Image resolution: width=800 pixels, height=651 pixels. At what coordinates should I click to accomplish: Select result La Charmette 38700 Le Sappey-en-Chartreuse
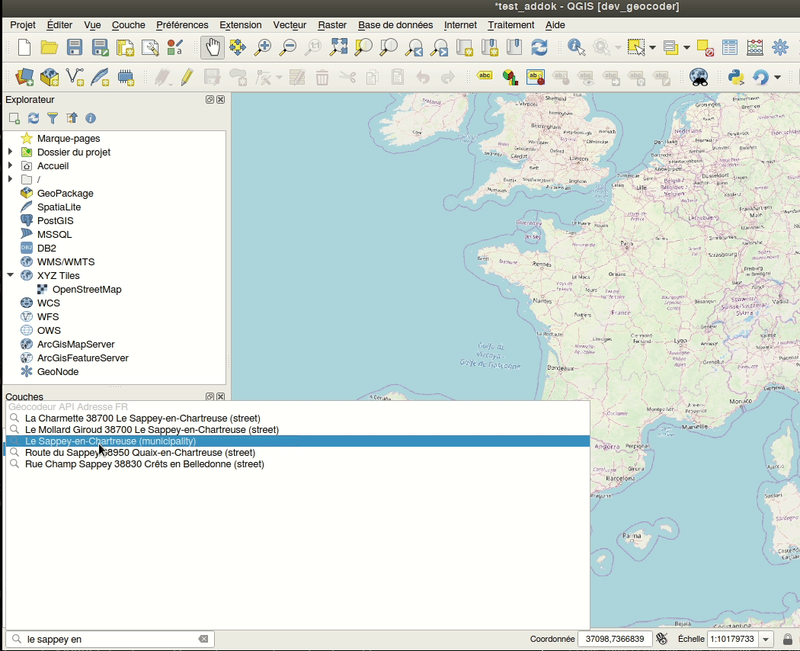coord(297,418)
